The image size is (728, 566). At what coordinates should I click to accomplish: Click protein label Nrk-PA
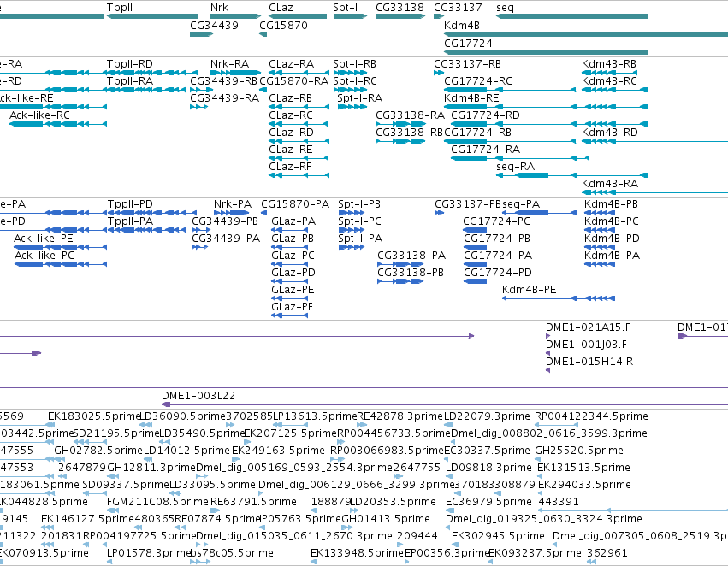[233, 204]
